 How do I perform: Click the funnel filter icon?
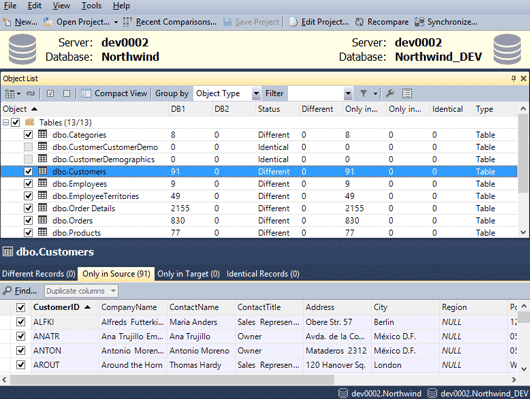363,93
